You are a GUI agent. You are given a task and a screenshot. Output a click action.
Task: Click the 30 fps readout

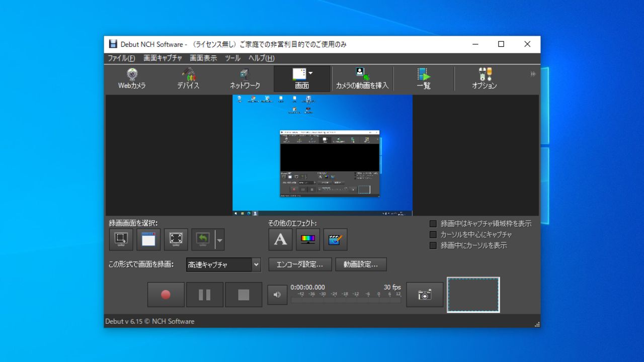pyautogui.click(x=392, y=288)
